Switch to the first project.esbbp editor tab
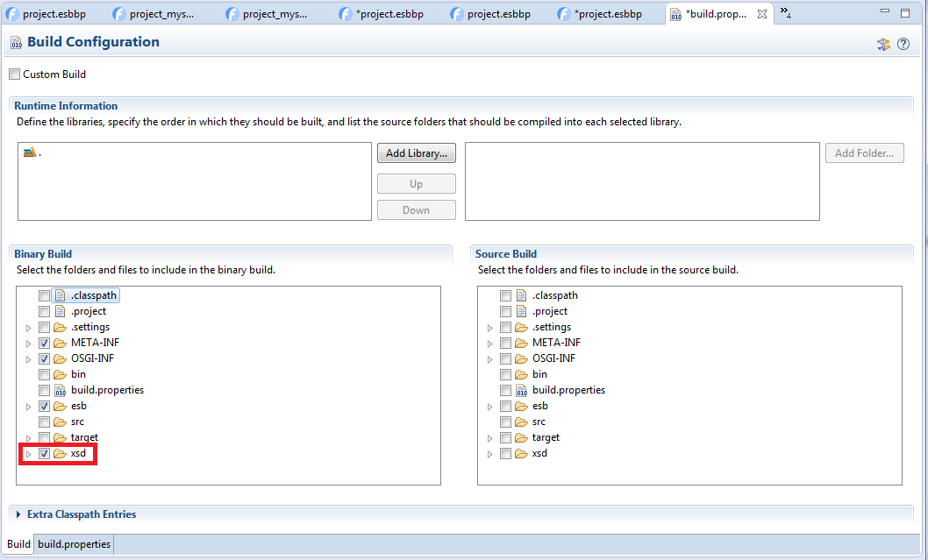Image resolution: width=928 pixels, height=560 pixels. coord(48,14)
